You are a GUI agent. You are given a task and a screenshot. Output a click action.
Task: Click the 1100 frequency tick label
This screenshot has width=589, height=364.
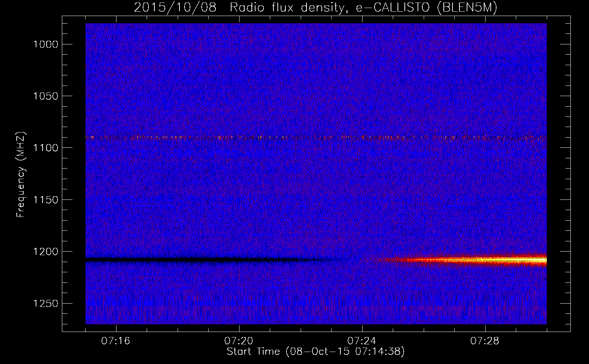pyautogui.click(x=46, y=148)
